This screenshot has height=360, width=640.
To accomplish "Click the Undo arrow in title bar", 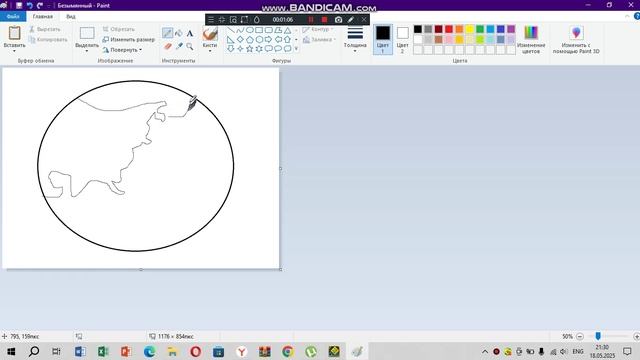I will click(29, 5).
